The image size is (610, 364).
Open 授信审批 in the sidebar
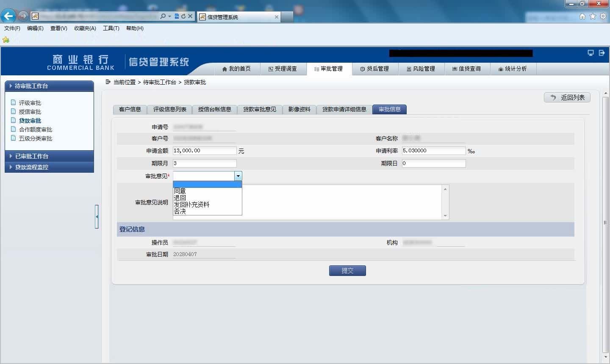click(30, 112)
